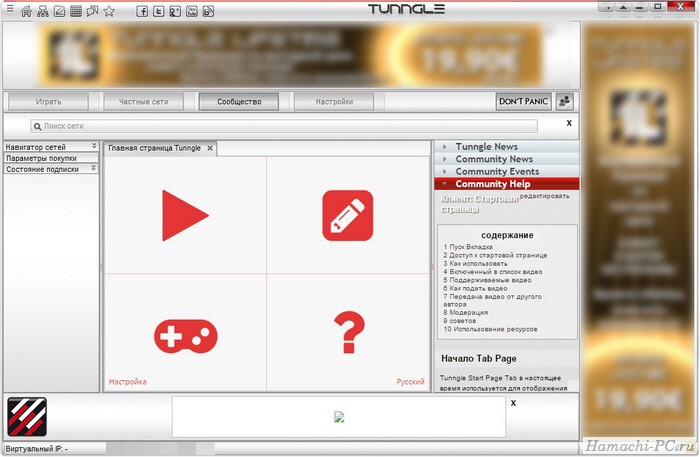Open the YouTube icon

[192, 11]
